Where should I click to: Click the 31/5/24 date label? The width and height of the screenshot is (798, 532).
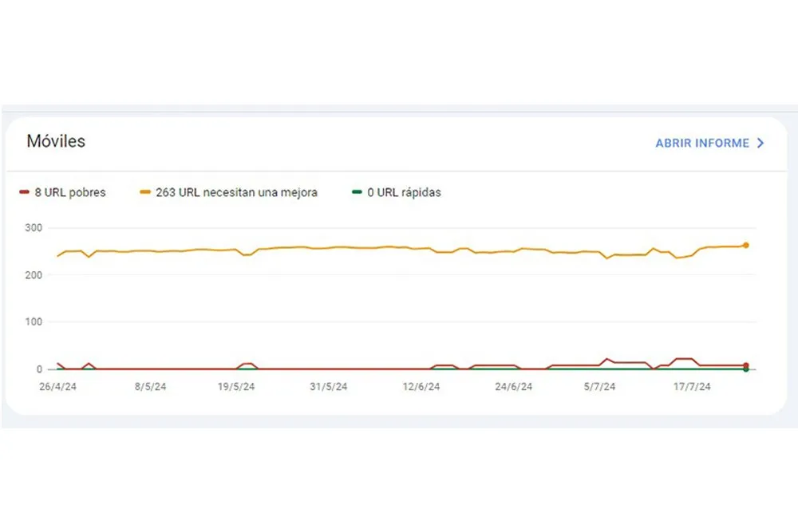point(329,387)
